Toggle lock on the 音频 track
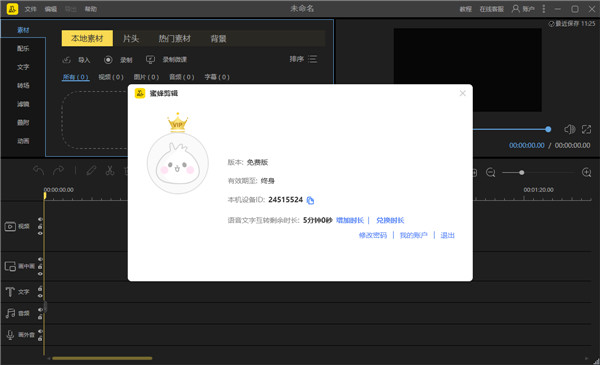Image resolution: width=600 pixels, height=365 pixels. [40, 317]
